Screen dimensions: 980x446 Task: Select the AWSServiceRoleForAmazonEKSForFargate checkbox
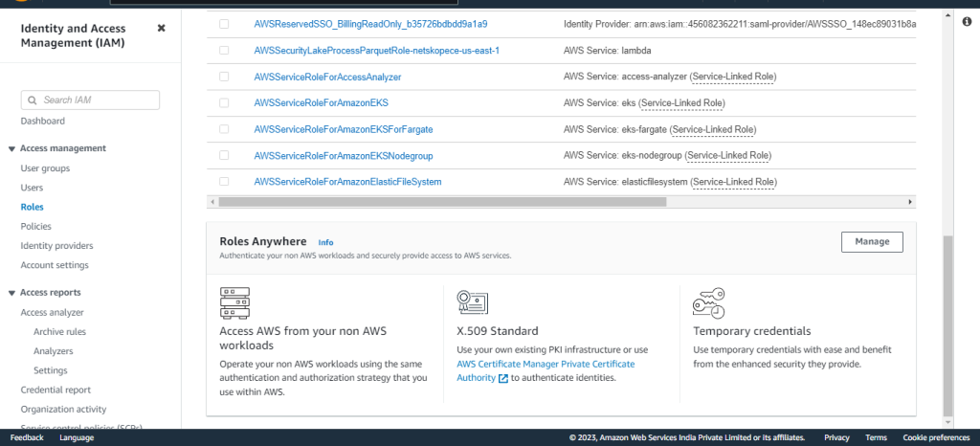pyautogui.click(x=224, y=128)
